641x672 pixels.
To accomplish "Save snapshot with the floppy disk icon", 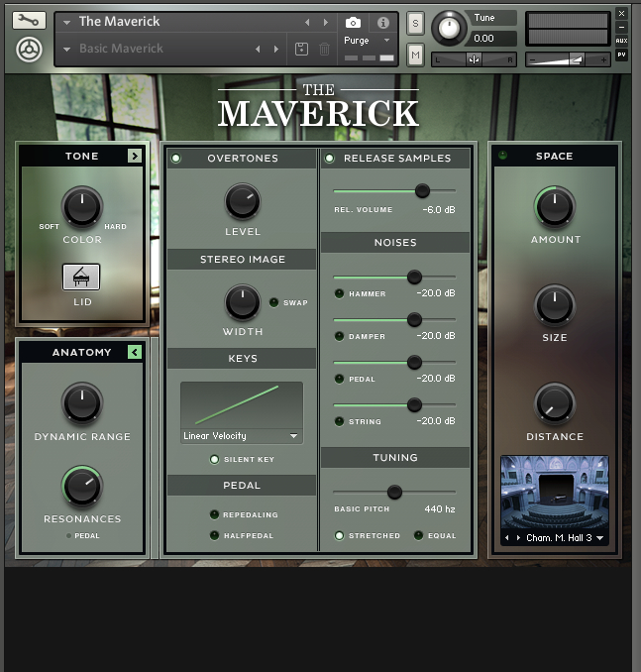I will 301,49.
